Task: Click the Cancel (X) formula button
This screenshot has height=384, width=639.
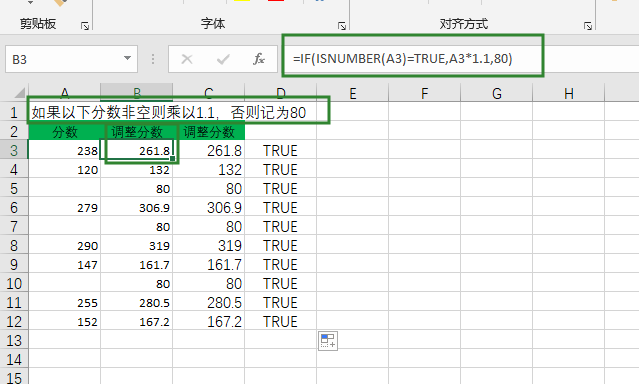Action: [187, 60]
